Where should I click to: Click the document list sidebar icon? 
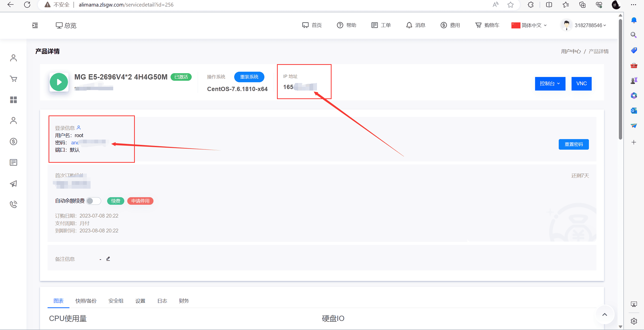14,162
